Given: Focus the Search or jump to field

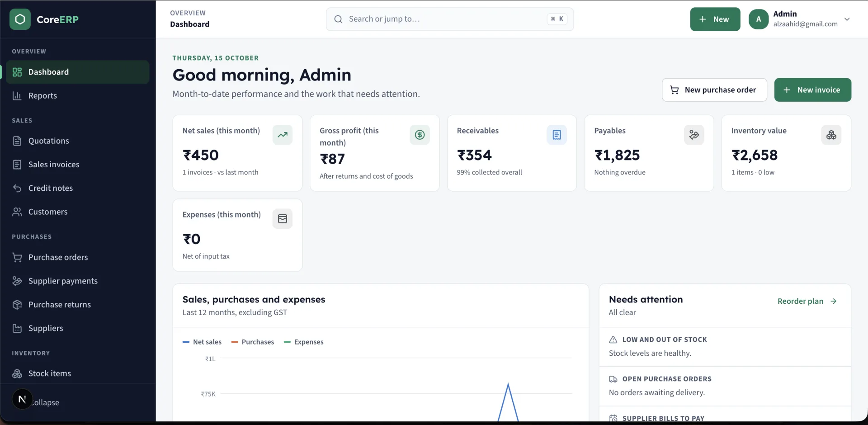Looking at the screenshot, I should (450, 19).
